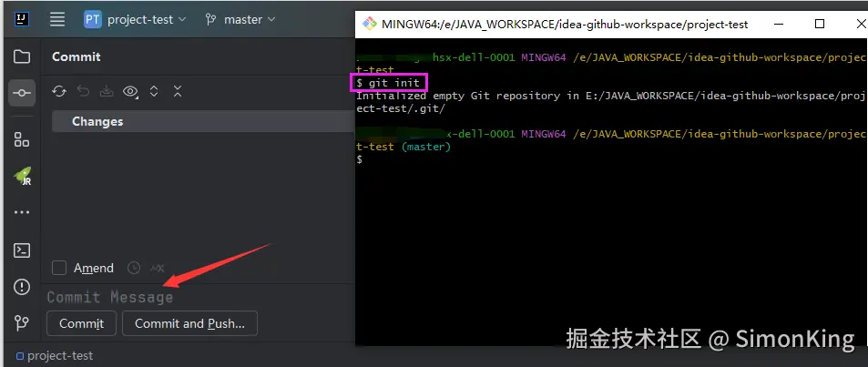868x367 pixels.
Task: Open the Problems tool window icon
Action: tap(22, 287)
